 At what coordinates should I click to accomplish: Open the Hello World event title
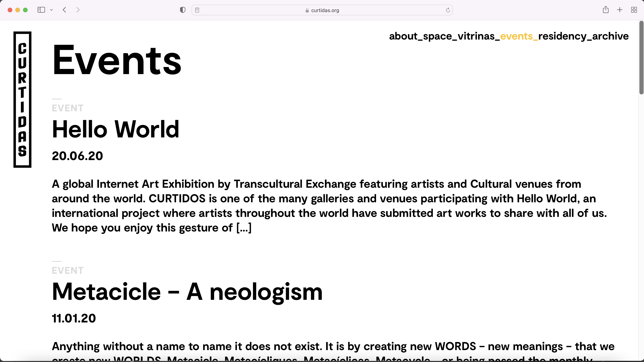tap(115, 129)
